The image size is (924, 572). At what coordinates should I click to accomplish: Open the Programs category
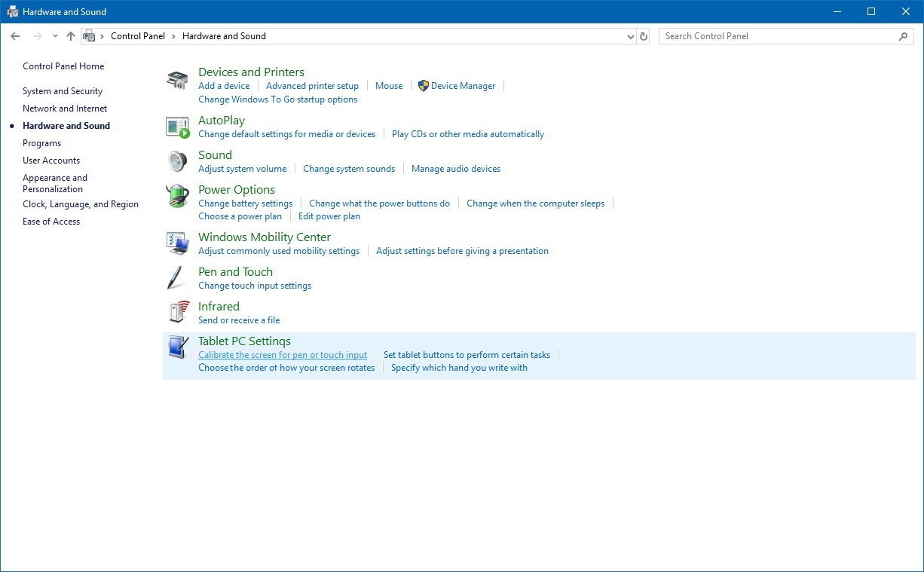coord(41,143)
